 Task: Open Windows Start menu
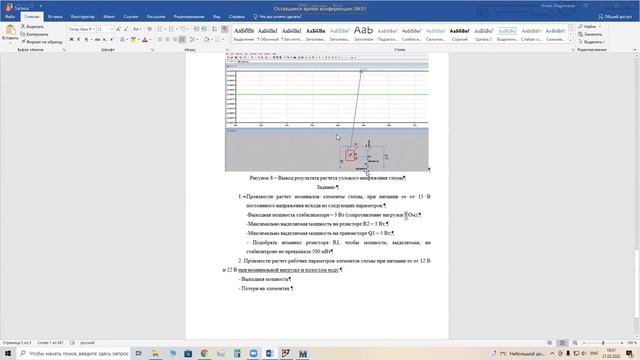pos(8,353)
